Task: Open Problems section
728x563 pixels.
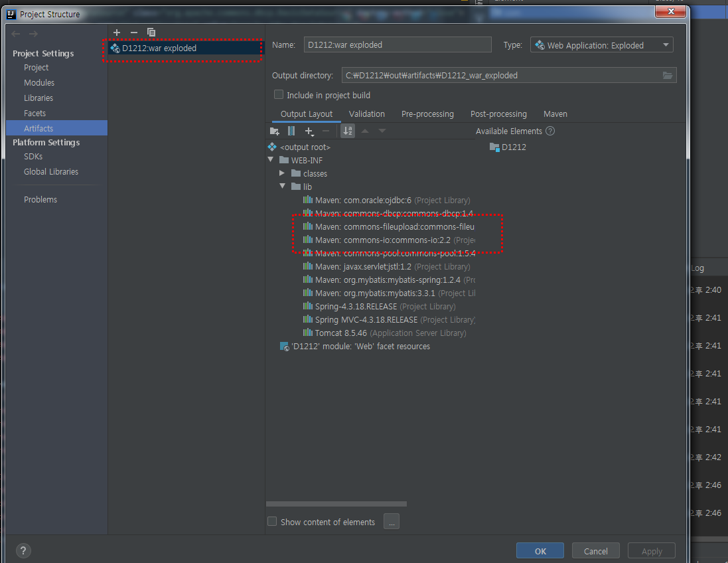Action: click(40, 200)
